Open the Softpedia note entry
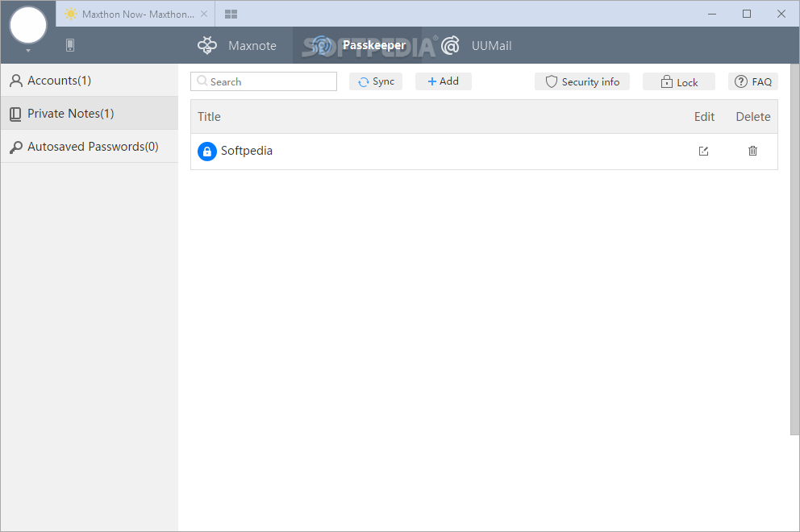Viewport: 800px width, 532px height. click(247, 151)
